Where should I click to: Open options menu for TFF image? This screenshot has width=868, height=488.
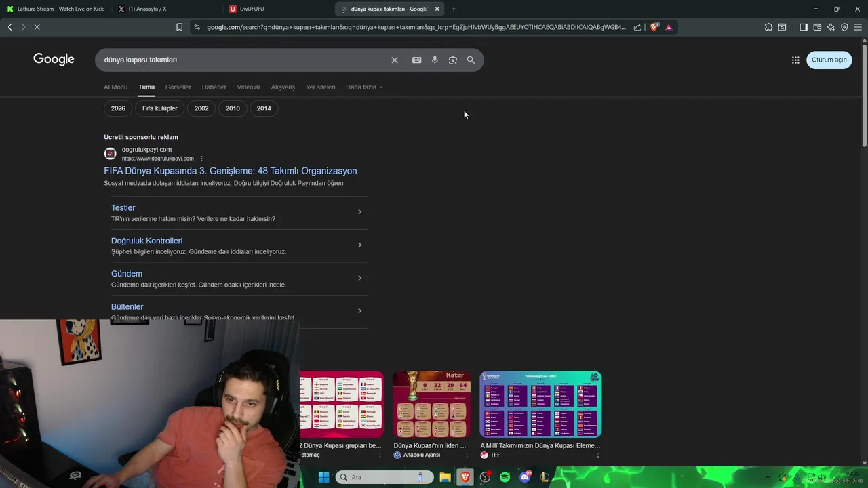pos(597,455)
